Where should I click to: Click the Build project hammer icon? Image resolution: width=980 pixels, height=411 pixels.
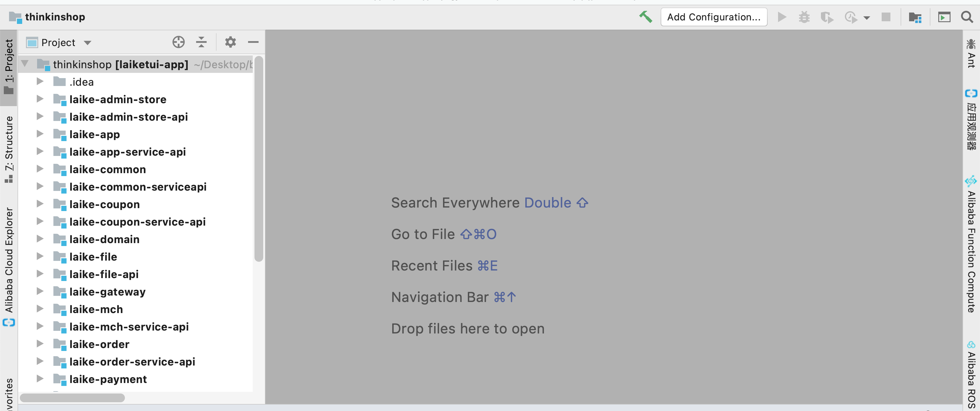point(646,17)
